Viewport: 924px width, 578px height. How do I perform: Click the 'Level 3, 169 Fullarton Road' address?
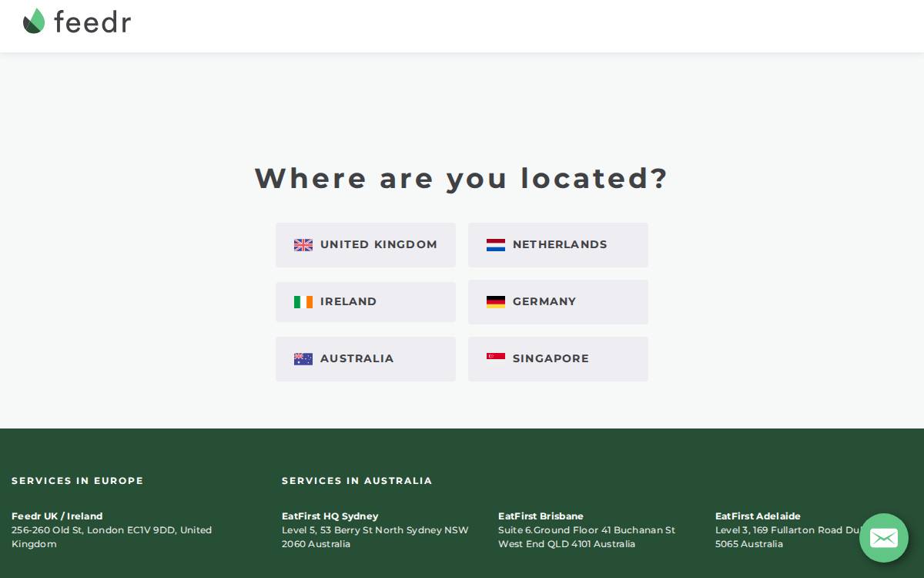click(x=787, y=537)
